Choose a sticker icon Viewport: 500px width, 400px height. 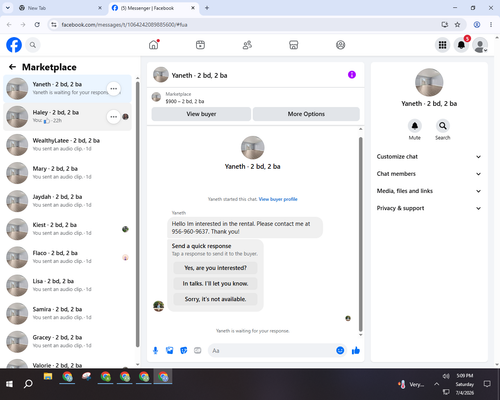coord(184,350)
